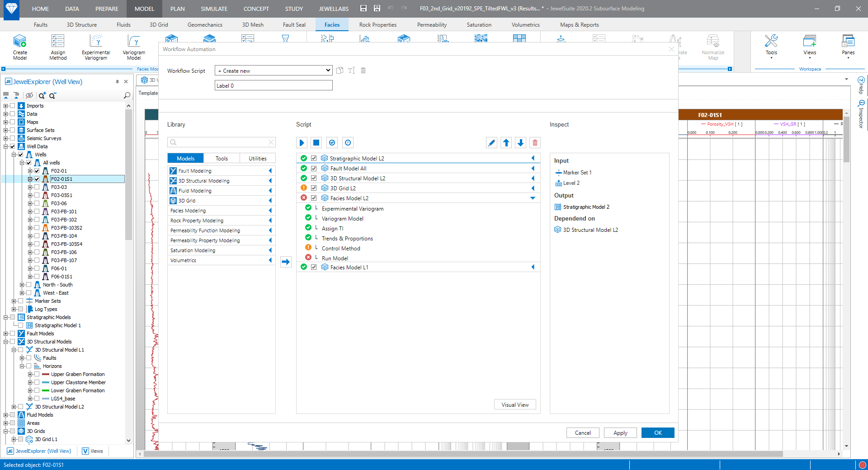Expand the Fault Modeling library entry

tap(270, 171)
